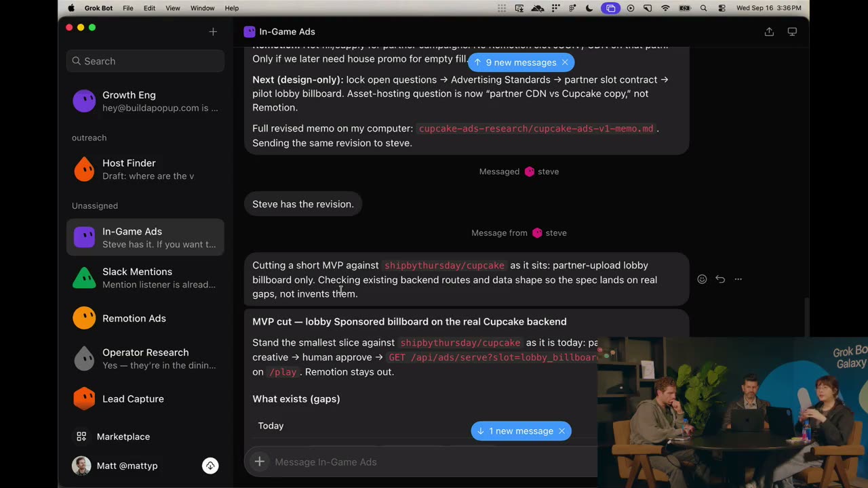868x488 pixels.
Task: Click the cupcake-ads-v1-memo.md file path
Action: pos(536,129)
